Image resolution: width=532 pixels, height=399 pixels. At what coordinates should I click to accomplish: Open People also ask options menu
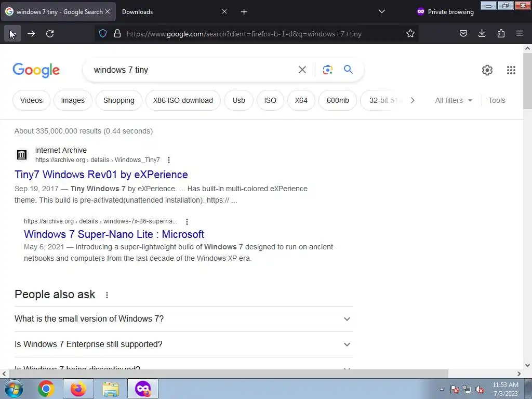pos(107,295)
